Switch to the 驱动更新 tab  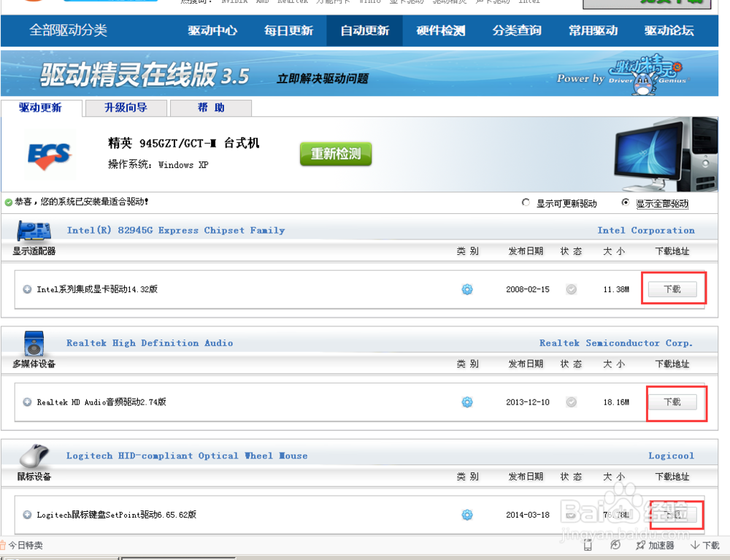click(41, 108)
